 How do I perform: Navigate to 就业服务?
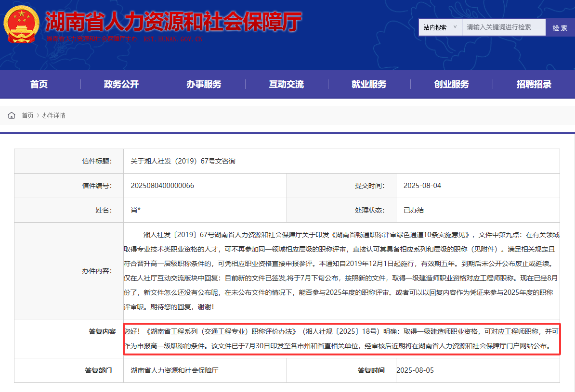tap(369, 84)
